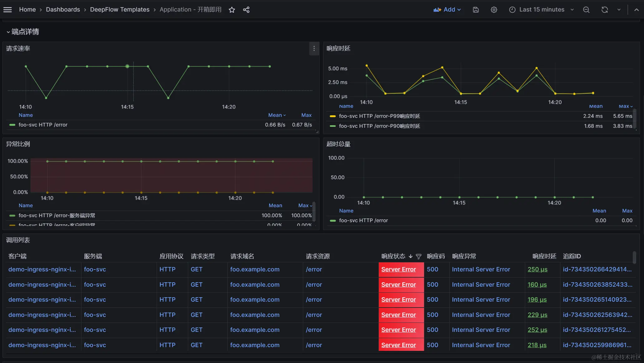Open dashboard settings with the gear icon
Viewport: 644px width, 363px height.
(x=494, y=10)
